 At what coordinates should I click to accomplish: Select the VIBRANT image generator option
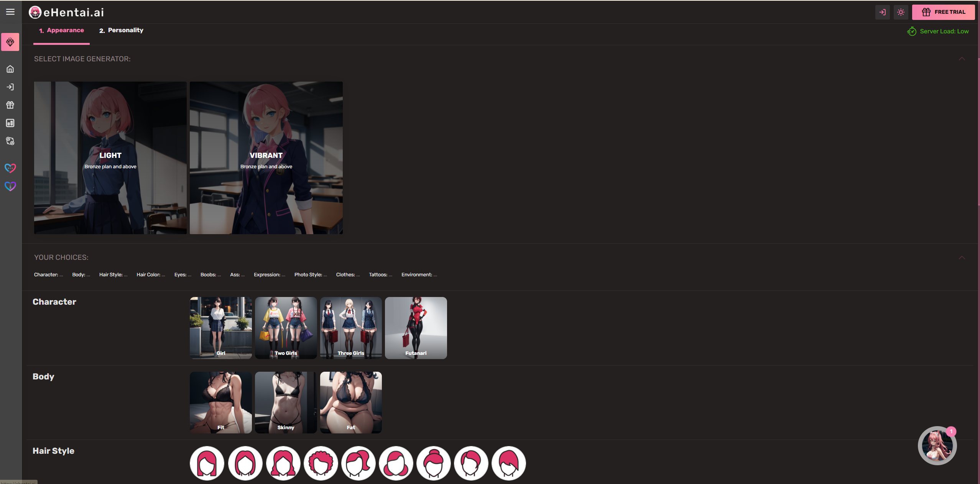click(x=266, y=158)
